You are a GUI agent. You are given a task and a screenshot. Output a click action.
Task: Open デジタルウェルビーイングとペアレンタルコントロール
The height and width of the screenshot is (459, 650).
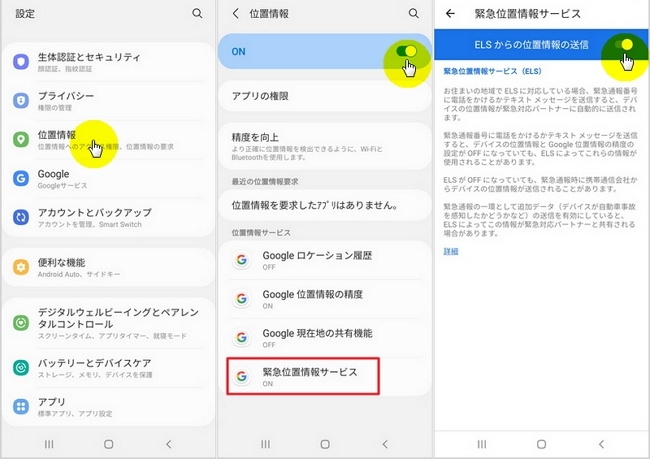click(x=108, y=323)
